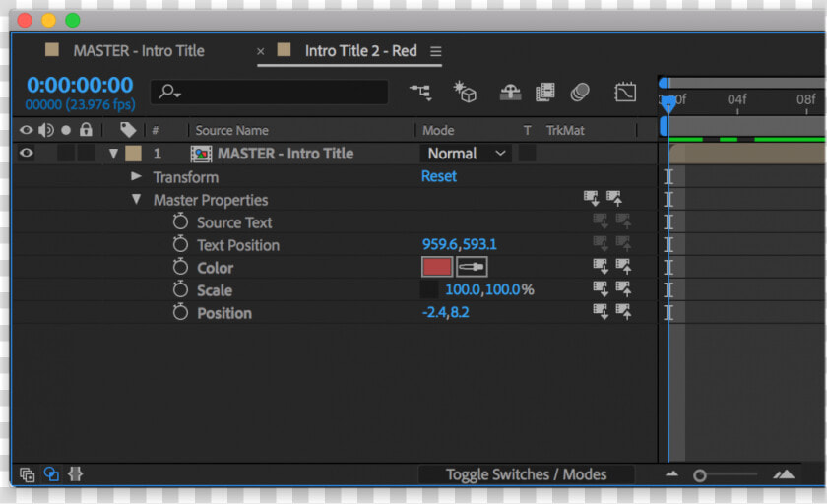
Task: Open the composition mini-flowchart icon
Action: pyautogui.click(x=421, y=93)
